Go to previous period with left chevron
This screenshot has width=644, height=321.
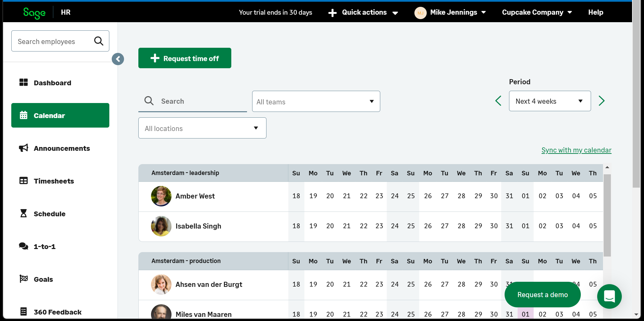[x=498, y=101]
